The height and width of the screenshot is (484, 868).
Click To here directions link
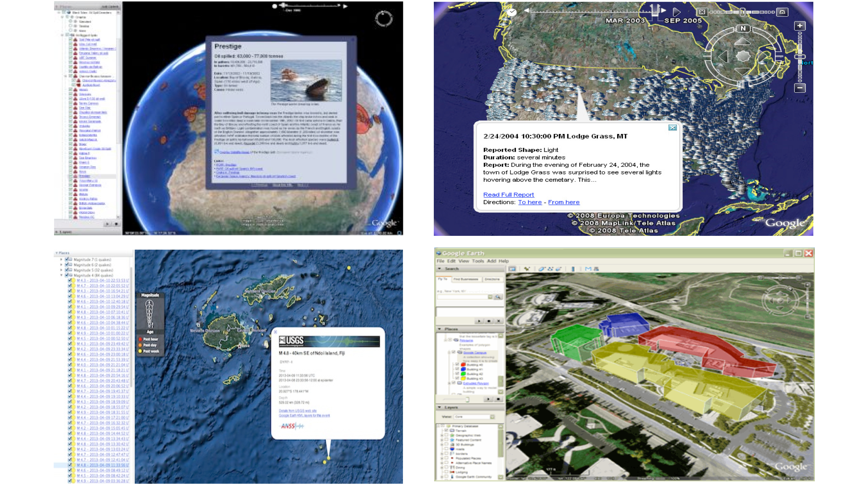coord(530,202)
